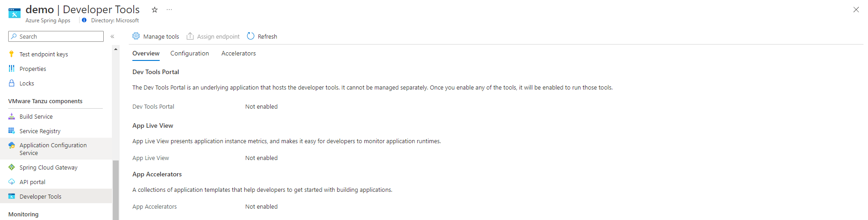Image resolution: width=868 pixels, height=220 pixels.
Task: Click the Manage tools gear icon
Action: 136,36
